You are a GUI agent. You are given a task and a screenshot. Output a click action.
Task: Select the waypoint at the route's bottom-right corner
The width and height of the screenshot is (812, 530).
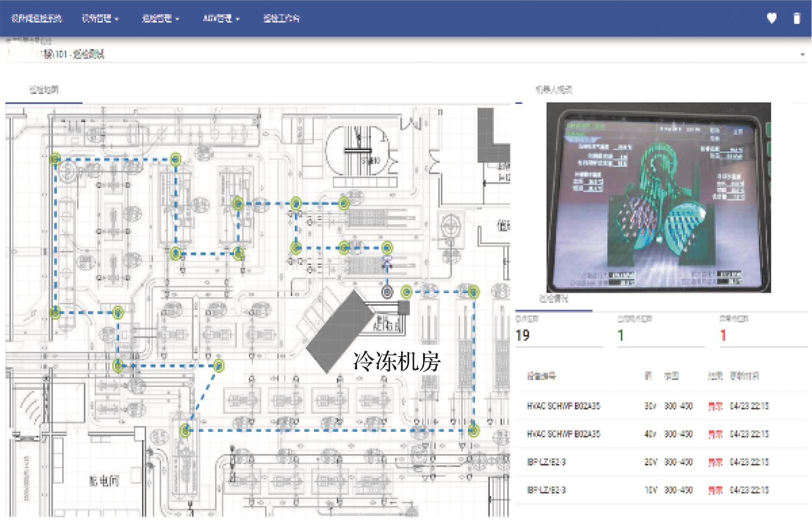click(x=473, y=430)
